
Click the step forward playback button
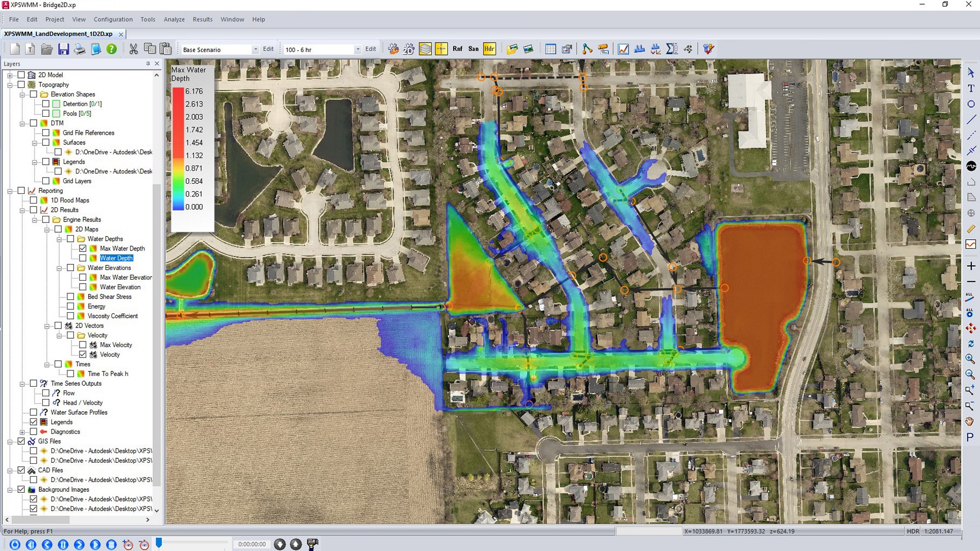point(79,544)
